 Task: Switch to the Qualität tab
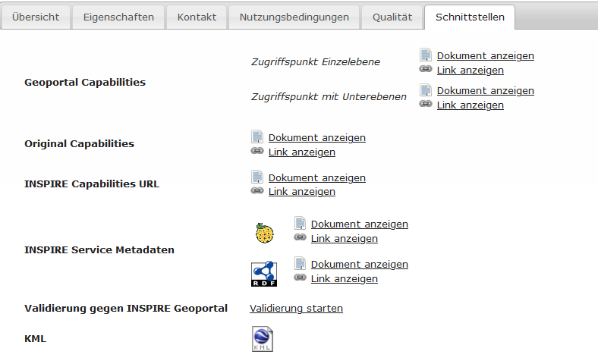click(392, 17)
